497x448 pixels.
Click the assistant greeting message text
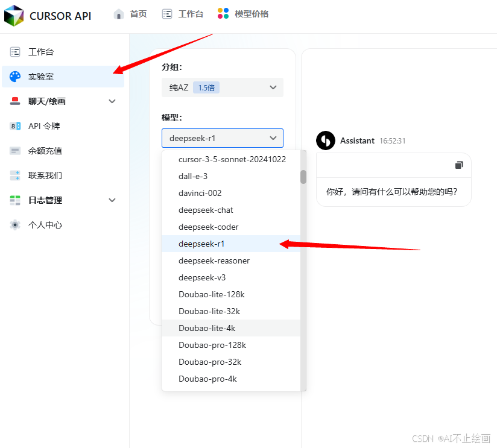coord(392,192)
